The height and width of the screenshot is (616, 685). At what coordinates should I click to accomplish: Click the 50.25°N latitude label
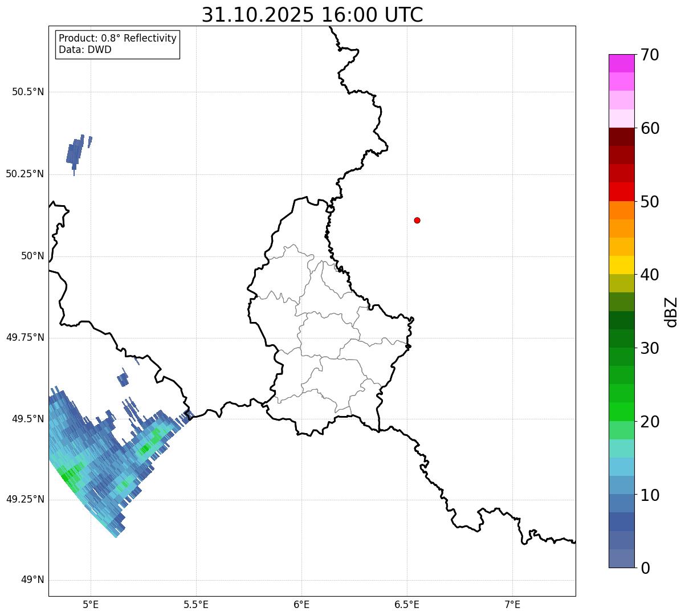(x=25, y=174)
